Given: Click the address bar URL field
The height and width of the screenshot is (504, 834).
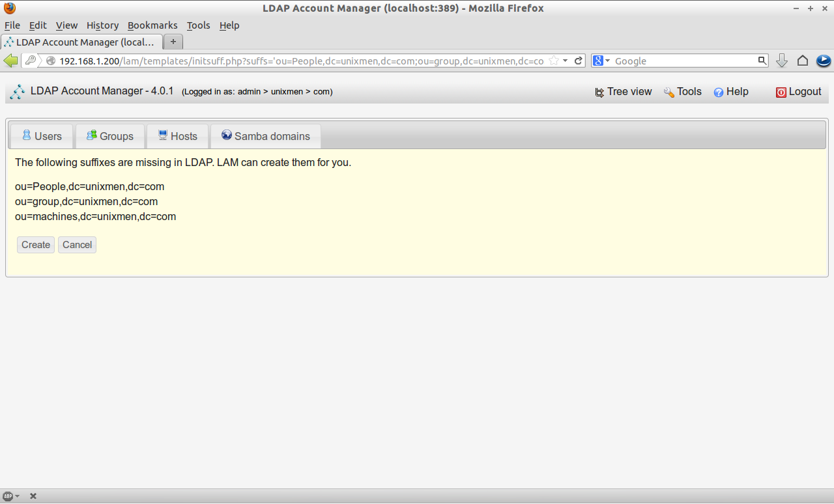Looking at the screenshot, I should 302,61.
